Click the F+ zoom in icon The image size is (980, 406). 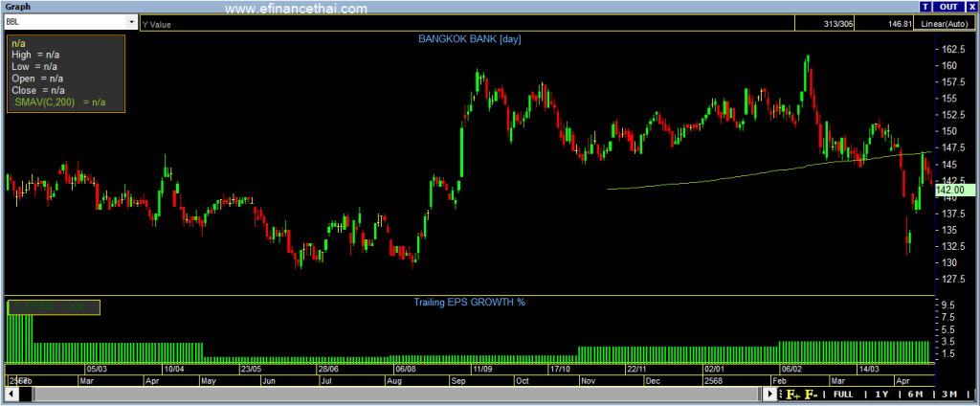[x=793, y=394]
